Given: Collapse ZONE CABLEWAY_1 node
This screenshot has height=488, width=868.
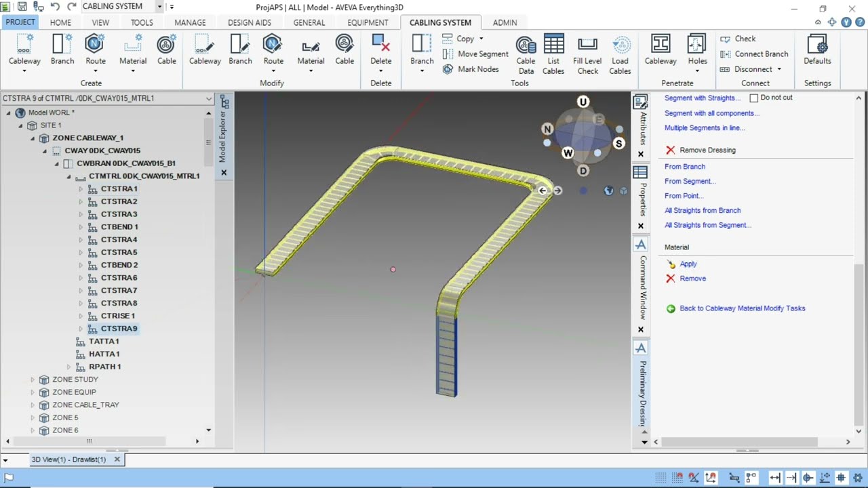Looking at the screenshot, I should (32, 138).
